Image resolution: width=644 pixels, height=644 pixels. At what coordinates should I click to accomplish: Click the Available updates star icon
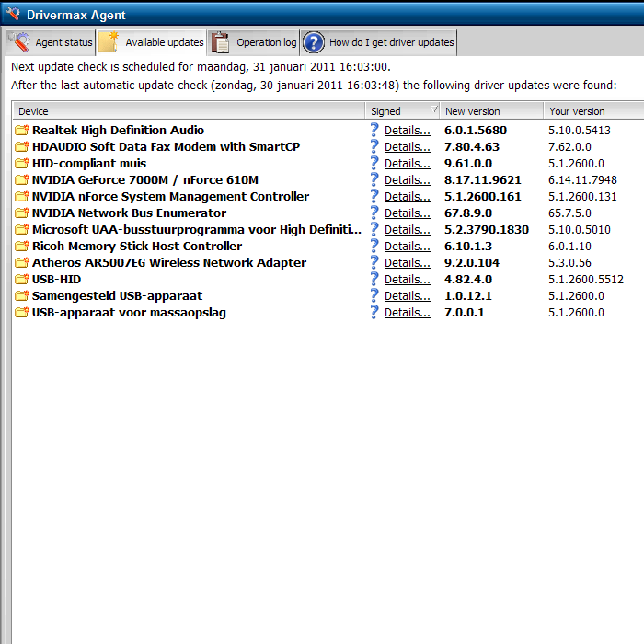coord(109,42)
